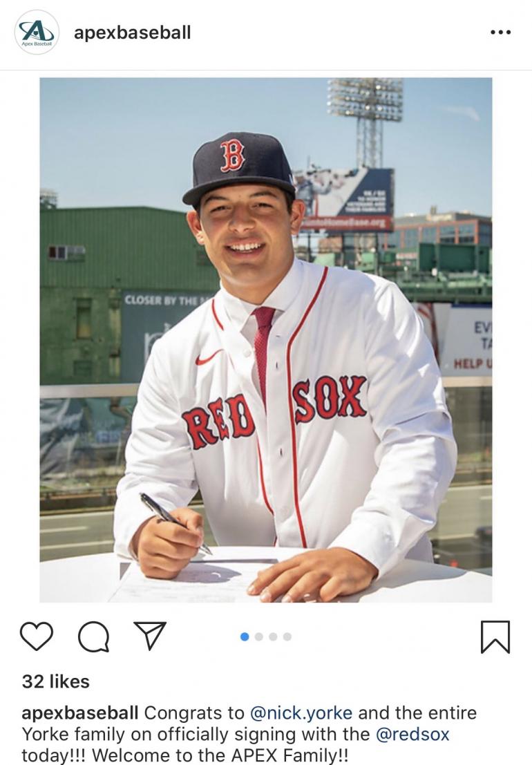The height and width of the screenshot is (765, 532).
Task: Open comments via speech bubble icon
Action: point(93,636)
